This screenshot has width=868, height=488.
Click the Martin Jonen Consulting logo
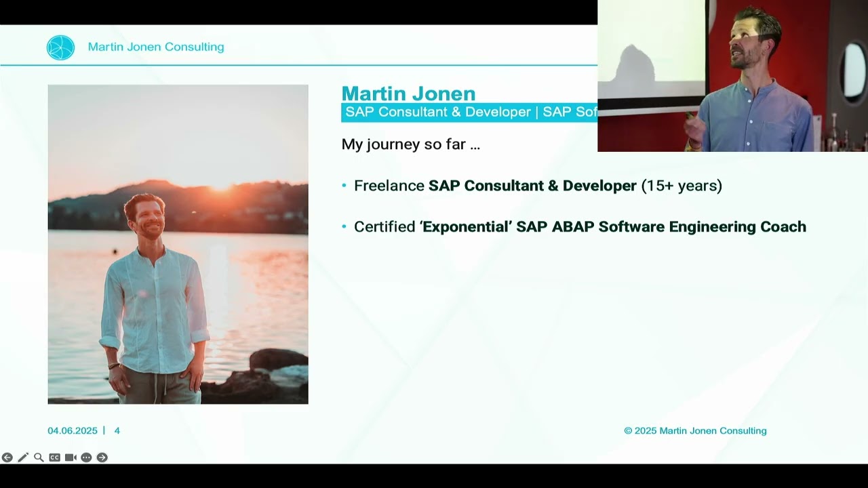click(x=60, y=47)
